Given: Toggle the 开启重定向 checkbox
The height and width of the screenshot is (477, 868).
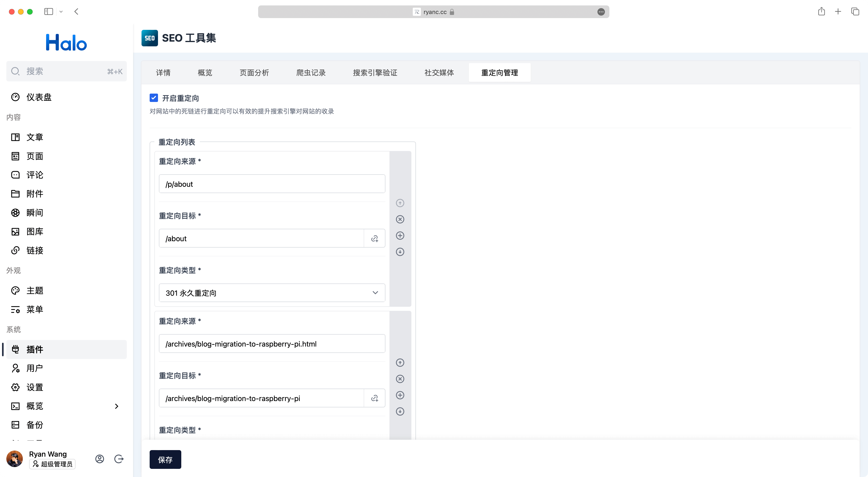Looking at the screenshot, I should (154, 98).
